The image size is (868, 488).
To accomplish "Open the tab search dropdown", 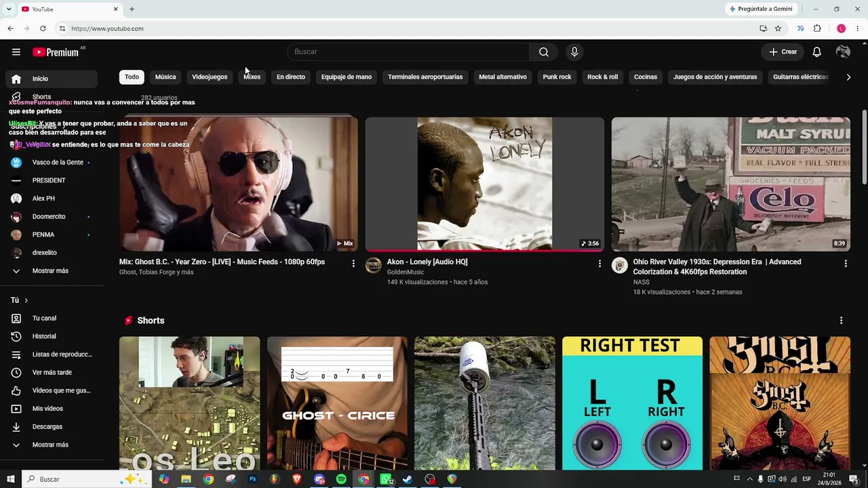I will click(9, 9).
